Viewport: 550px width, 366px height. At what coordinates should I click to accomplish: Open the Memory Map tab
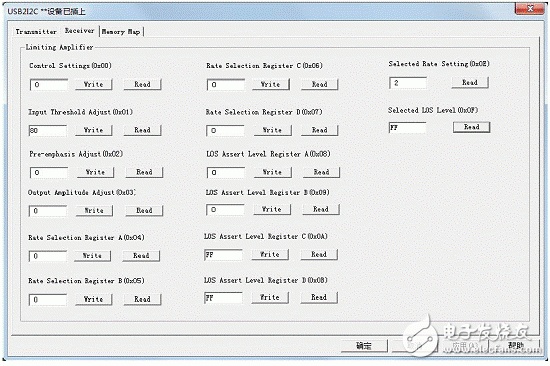pos(121,32)
